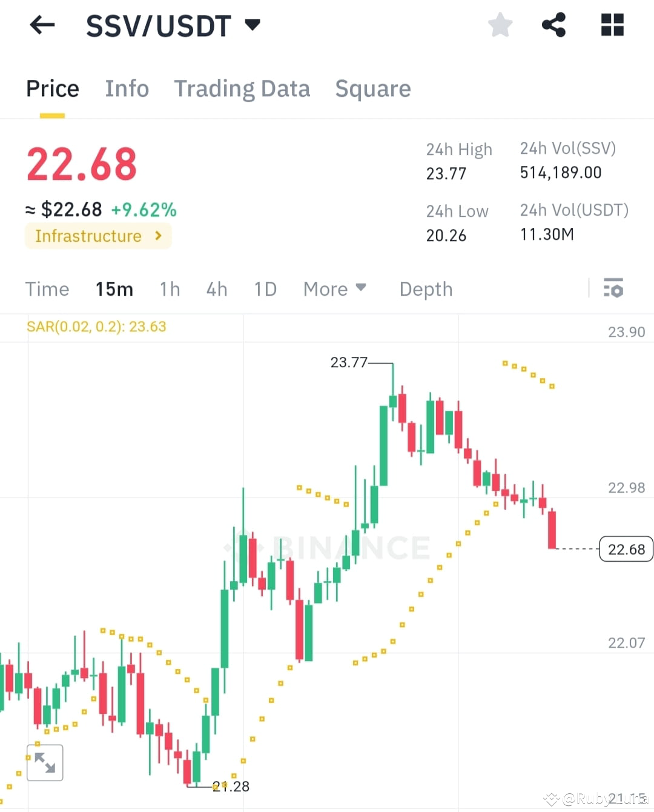The width and height of the screenshot is (654, 812).
Task: View the Info page for SSV
Action: pos(127,88)
